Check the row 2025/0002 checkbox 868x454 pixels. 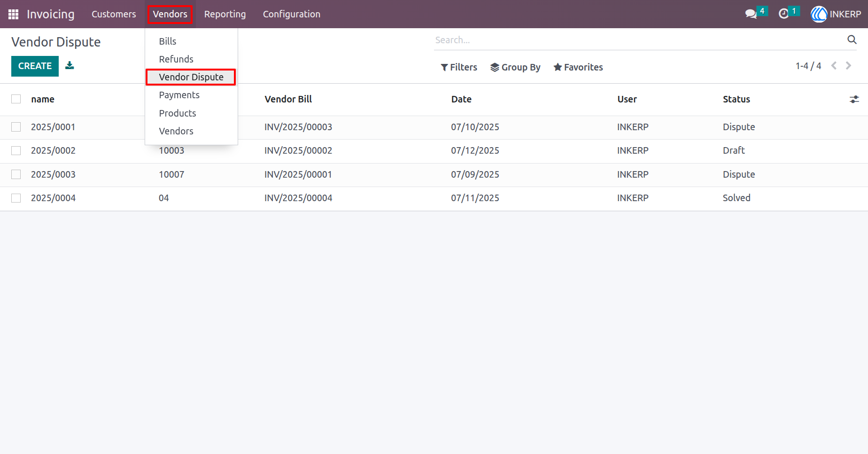(x=16, y=150)
